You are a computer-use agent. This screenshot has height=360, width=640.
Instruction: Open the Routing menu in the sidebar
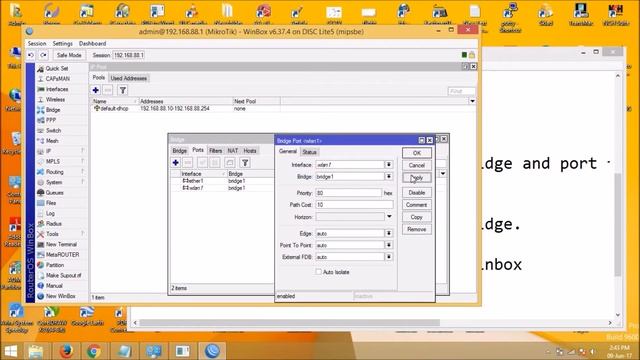54,172
